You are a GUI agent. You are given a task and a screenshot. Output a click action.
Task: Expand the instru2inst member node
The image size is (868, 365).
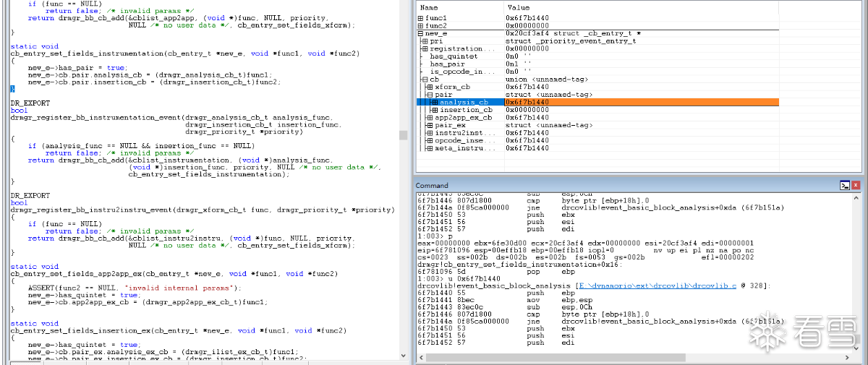[x=429, y=133]
